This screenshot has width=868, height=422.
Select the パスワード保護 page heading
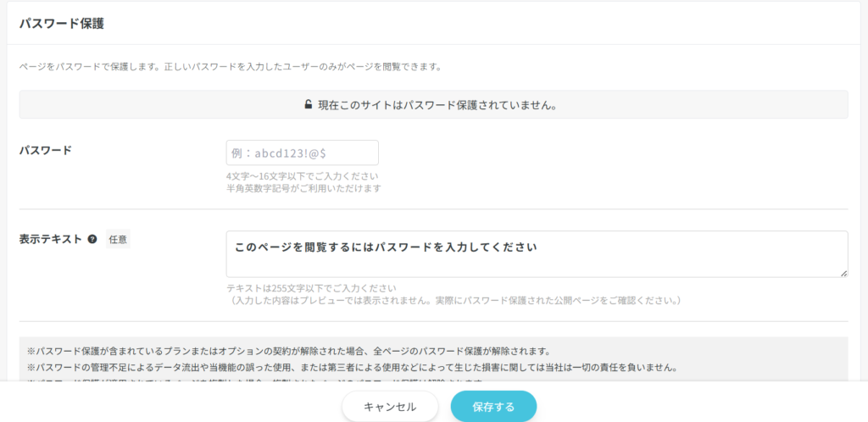click(x=62, y=23)
